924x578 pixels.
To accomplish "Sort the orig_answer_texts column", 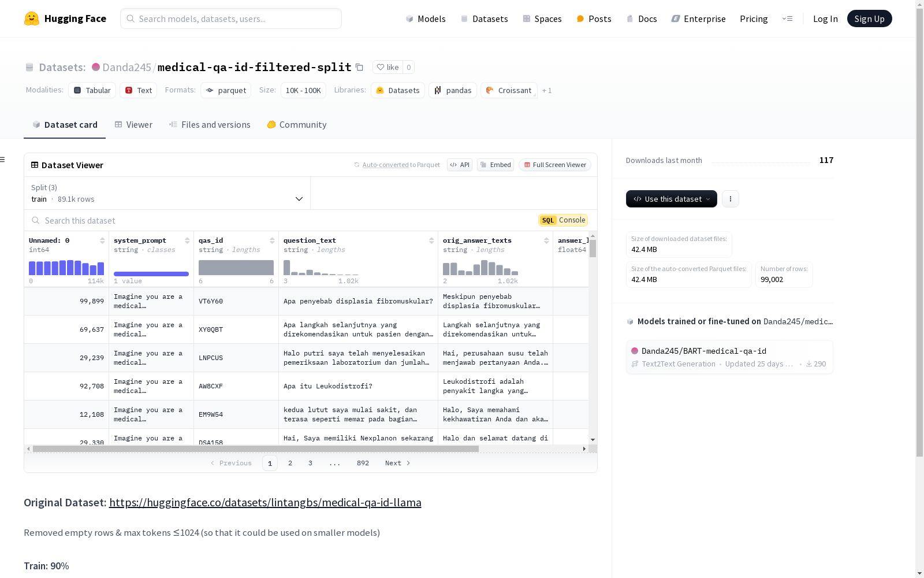I will click(546, 240).
